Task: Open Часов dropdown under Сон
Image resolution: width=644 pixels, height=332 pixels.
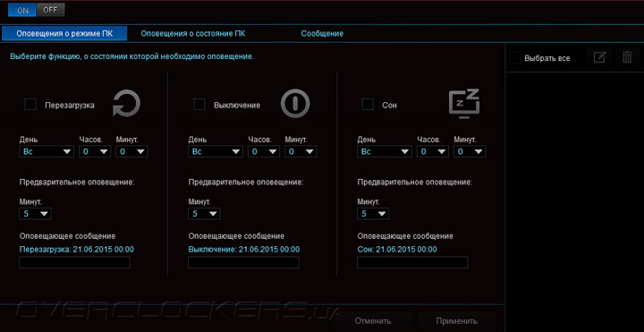Action: pos(433,151)
